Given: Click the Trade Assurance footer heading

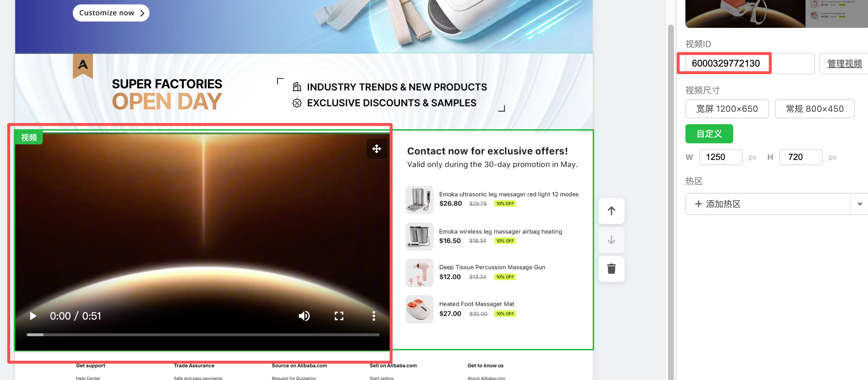Looking at the screenshot, I should [x=194, y=366].
